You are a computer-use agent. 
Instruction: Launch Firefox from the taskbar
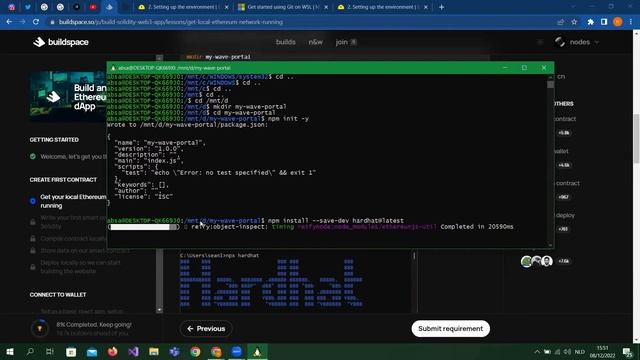113,352
